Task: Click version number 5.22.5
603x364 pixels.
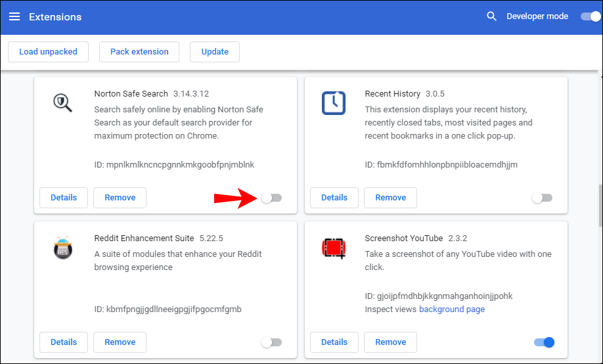Action: point(211,239)
